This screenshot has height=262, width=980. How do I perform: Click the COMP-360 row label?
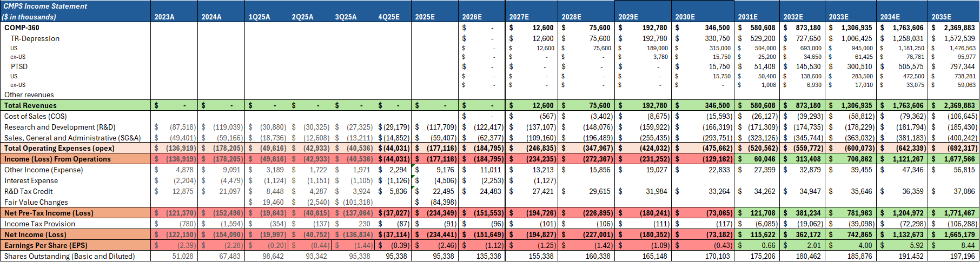pos(22,28)
